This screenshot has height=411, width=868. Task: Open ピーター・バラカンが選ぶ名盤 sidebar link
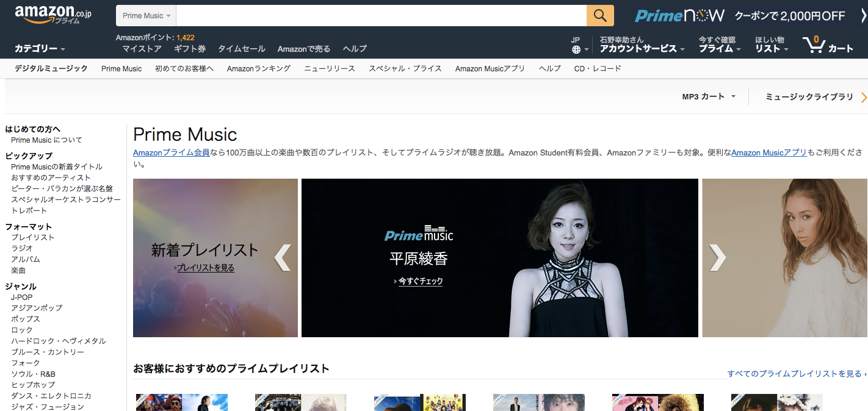click(x=62, y=188)
